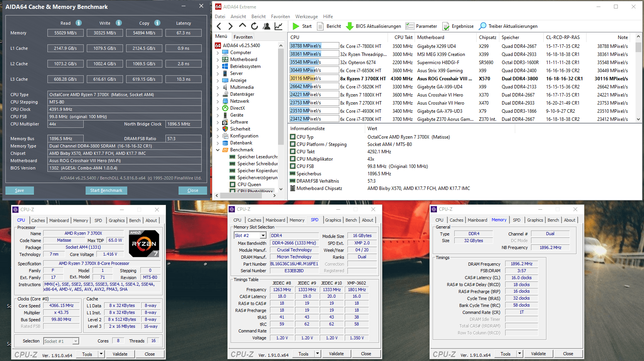Click Save in Cache & Memory Benchmark

point(20,190)
